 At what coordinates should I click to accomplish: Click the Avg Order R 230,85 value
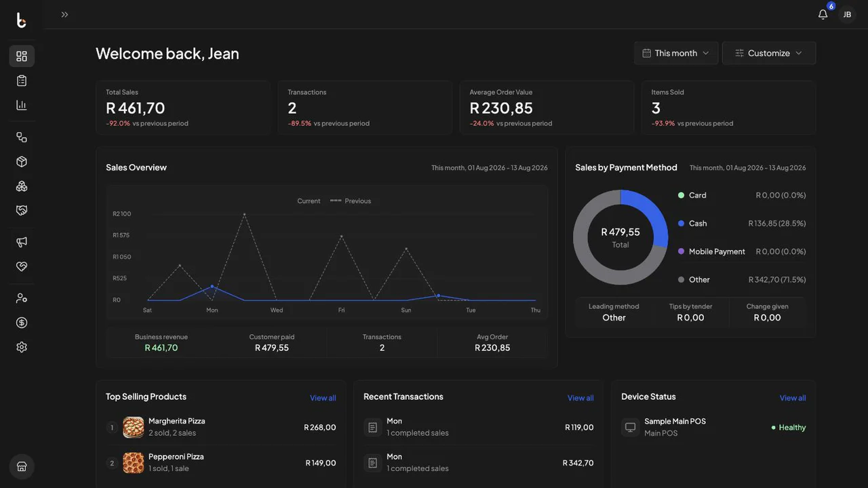(x=492, y=348)
